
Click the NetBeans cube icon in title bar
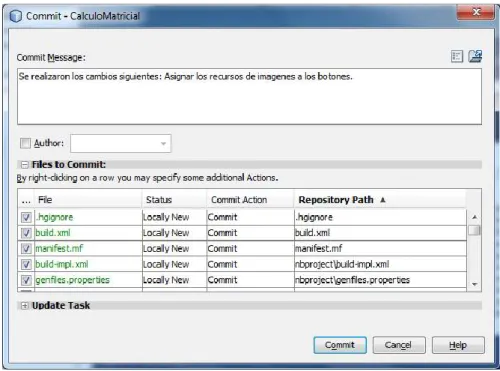(x=16, y=16)
